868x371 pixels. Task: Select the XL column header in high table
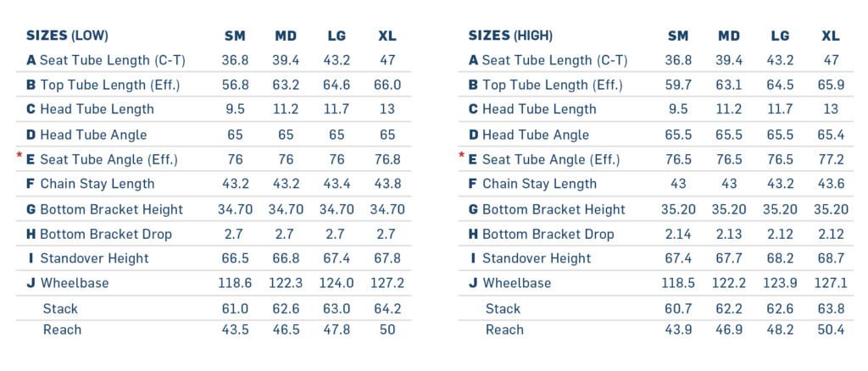831,36
